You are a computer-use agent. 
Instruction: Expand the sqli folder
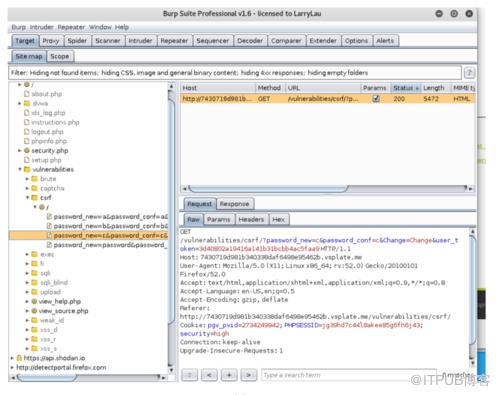tap(27, 273)
